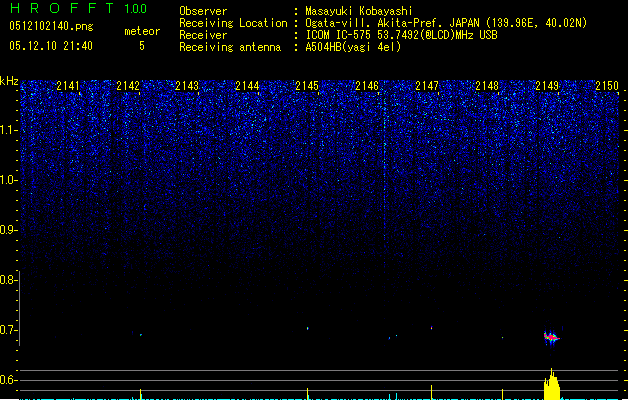The height and width of the screenshot is (400, 629).
Task: Click the observer name Masayuki Kobayashi
Action: [359, 11]
